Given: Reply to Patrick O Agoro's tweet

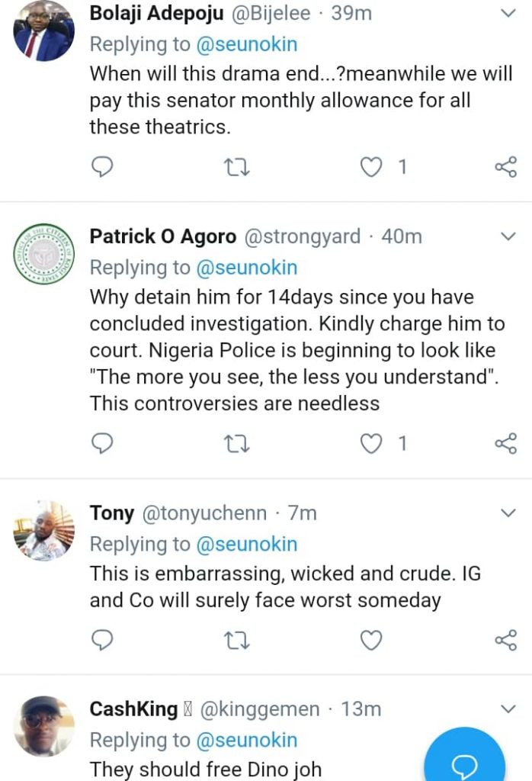Looking at the screenshot, I should (x=102, y=443).
